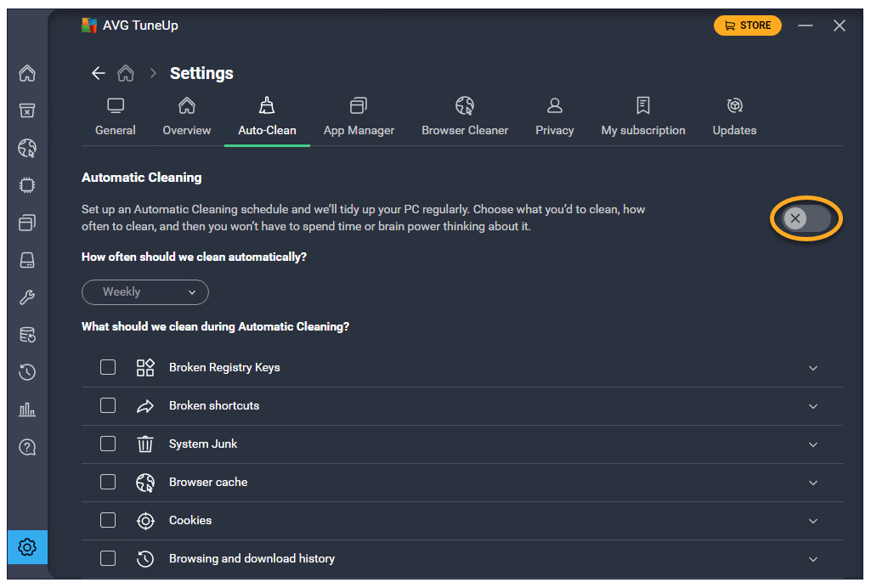Viewport: 871px width, 588px height.
Task: Check the Broken Registry Keys checkbox
Action: pyautogui.click(x=108, y=367)
